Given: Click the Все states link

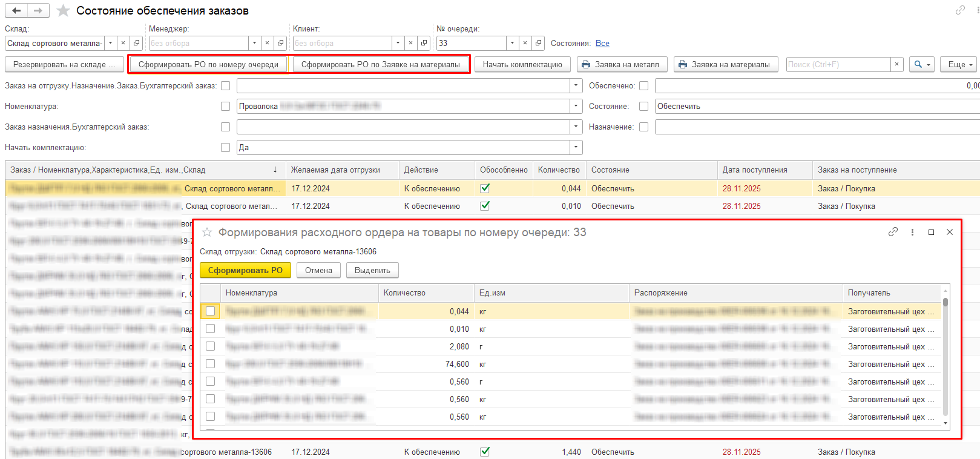Looking at the screenshot, I should coord(602,44).
